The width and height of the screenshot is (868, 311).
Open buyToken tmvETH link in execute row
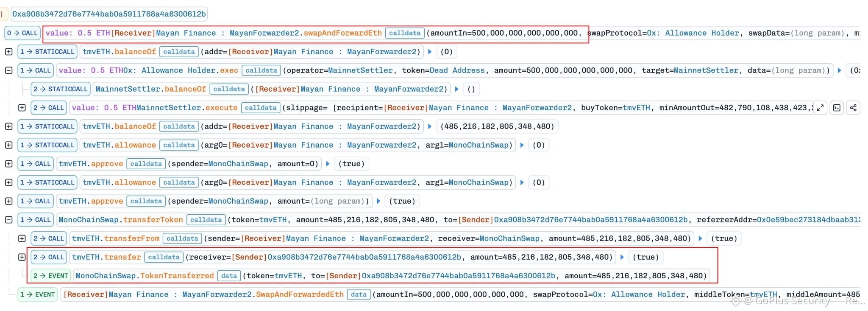636,108
